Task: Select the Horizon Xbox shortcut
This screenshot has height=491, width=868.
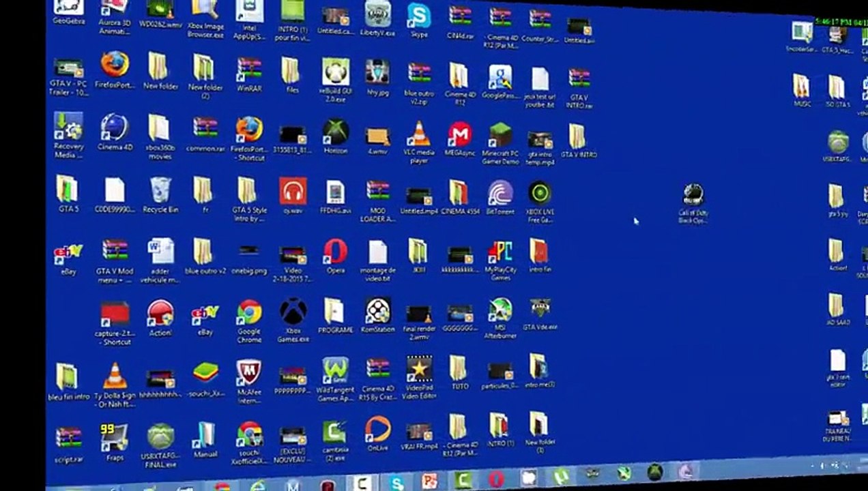Action: [x=335, y=136]
